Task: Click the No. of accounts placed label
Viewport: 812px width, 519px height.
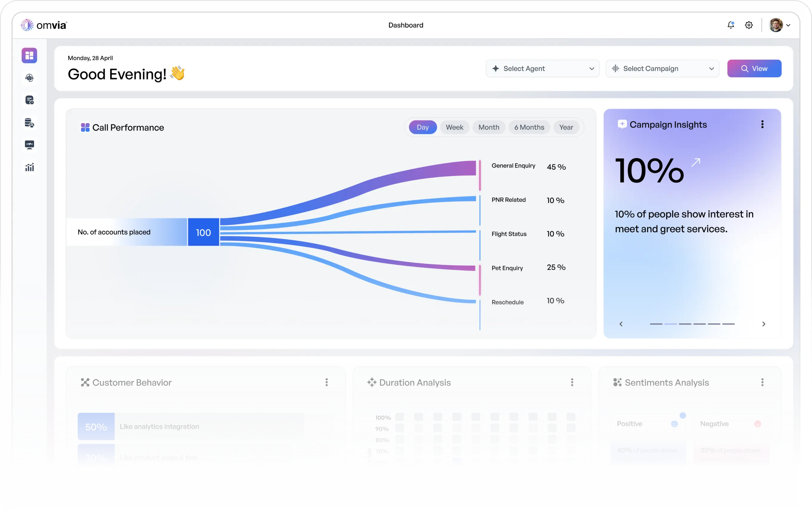Action: [114, 232]
